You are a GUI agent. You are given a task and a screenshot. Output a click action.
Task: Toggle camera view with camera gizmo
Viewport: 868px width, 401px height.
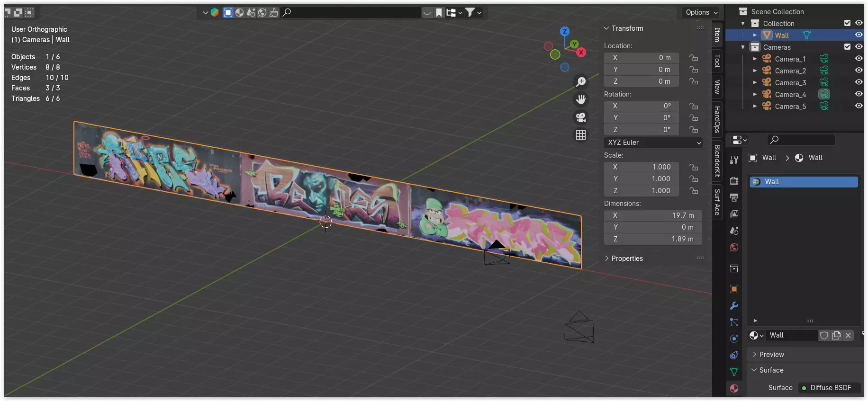pos(581,117)
